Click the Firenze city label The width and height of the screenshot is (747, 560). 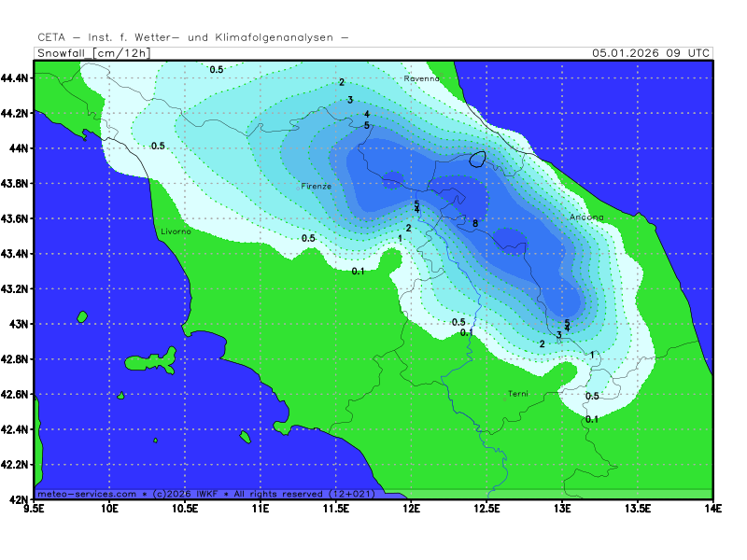pos(316,187)
